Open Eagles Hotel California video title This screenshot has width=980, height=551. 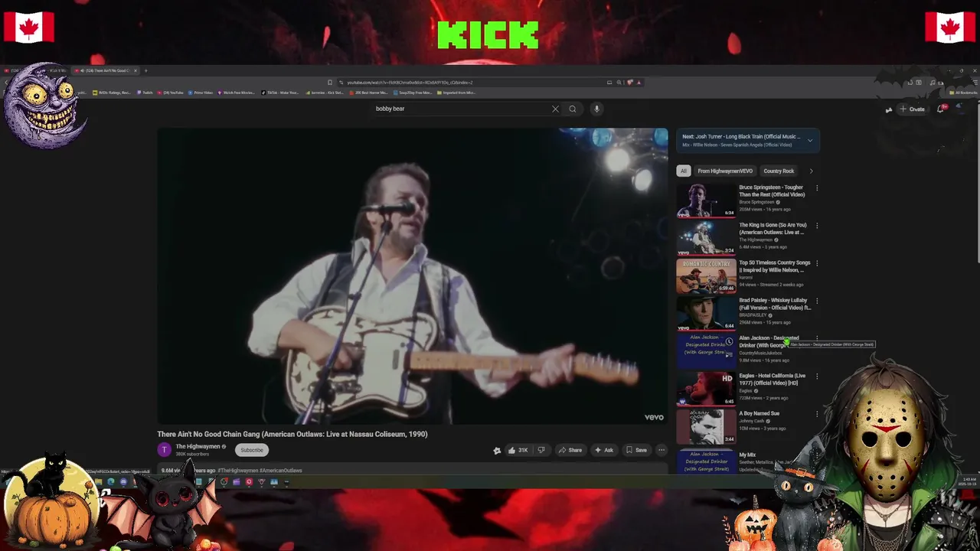tap(772, 379)
